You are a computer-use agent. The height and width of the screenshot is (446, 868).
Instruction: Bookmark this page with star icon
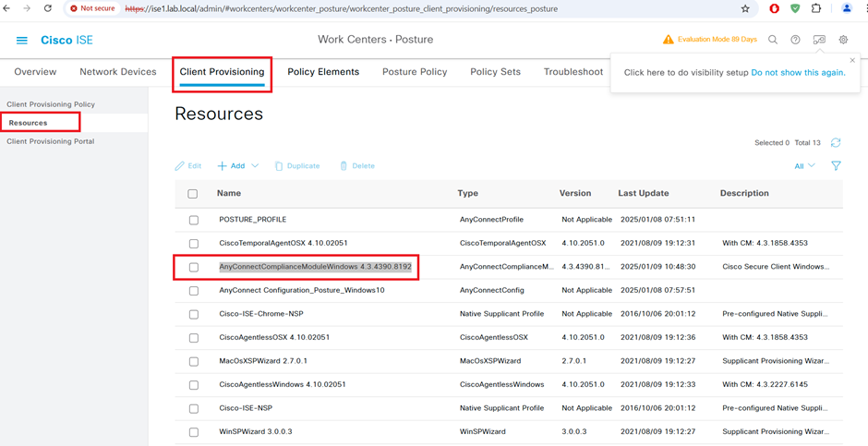click(745, 8)
